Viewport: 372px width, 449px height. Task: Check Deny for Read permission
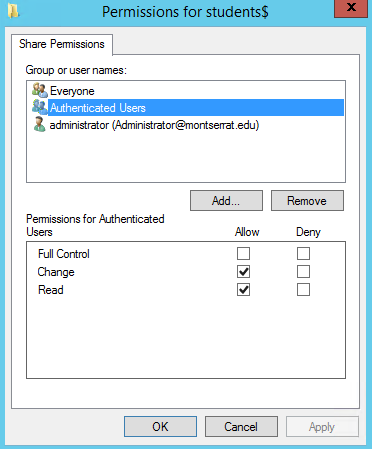click(x=303, y=290)
